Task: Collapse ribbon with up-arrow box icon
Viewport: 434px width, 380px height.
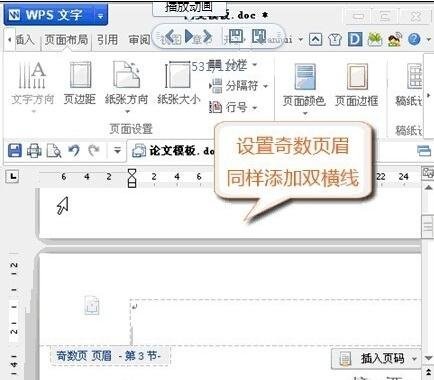Action: pos(315,40)
